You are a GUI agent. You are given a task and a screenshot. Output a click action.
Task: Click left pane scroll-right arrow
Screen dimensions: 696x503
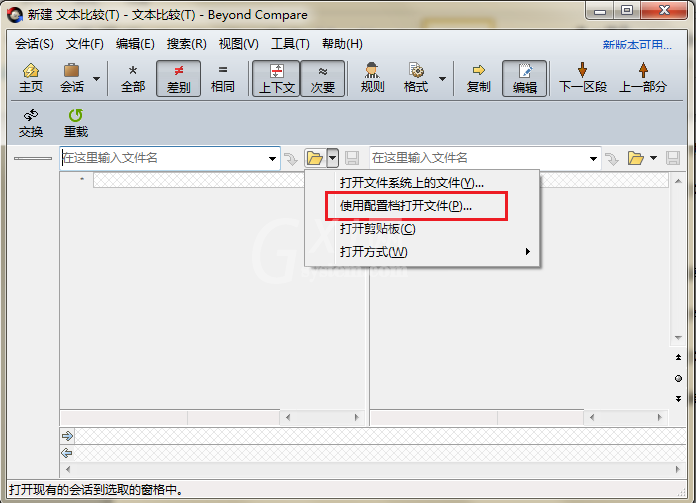pos(356,417)
